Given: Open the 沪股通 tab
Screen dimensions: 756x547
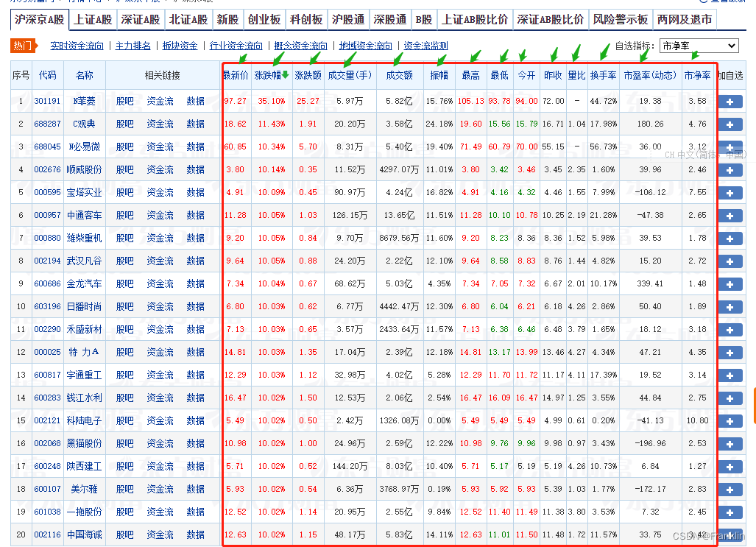Looking at the screenshot, I should click(348, 20).
